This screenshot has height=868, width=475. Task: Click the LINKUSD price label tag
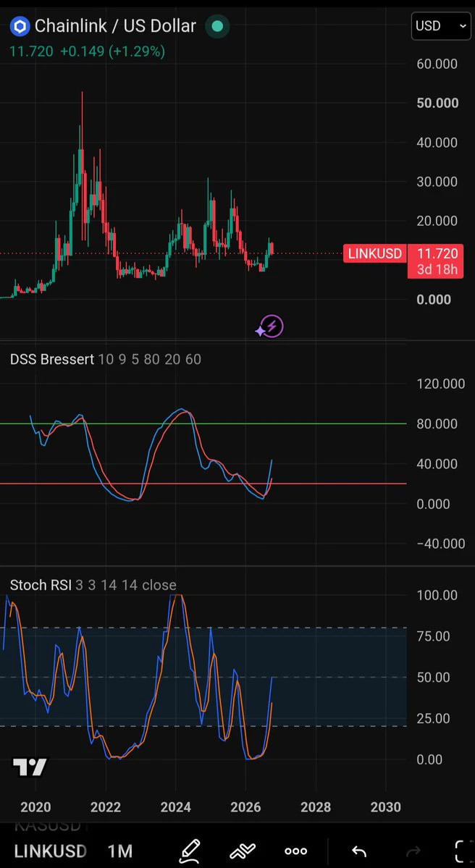coord(375,254)
